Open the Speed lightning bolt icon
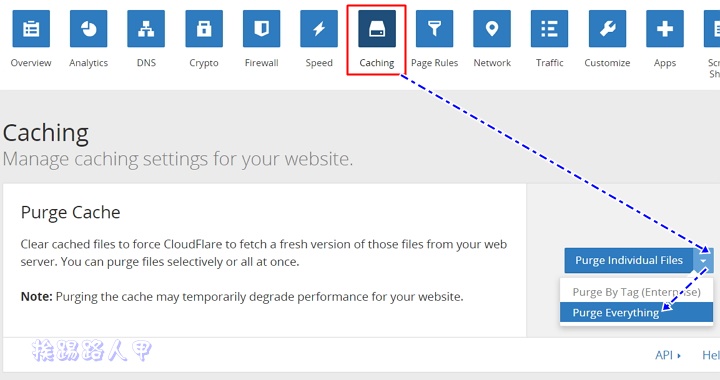The height and width of the screenshot is (380, 720). click(319, 28)
